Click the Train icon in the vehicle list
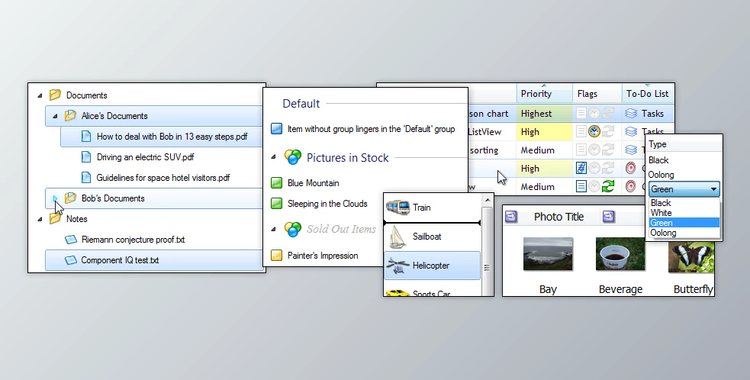This screenshot has height=380, width=750. pyautogui.click(x=397, y=207)
